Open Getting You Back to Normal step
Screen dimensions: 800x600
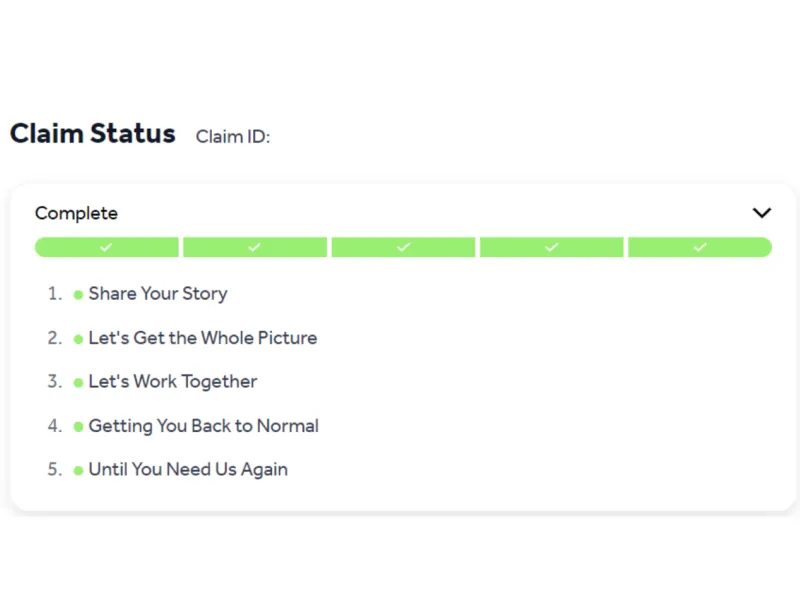tap(203, 426)
